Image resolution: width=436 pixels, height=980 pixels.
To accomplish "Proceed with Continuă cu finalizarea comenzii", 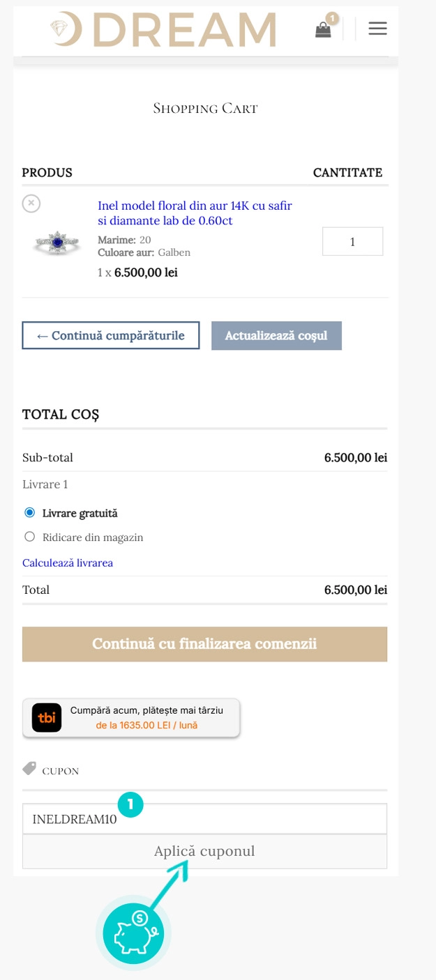I will pyautogui.click(x=204, y=644).
